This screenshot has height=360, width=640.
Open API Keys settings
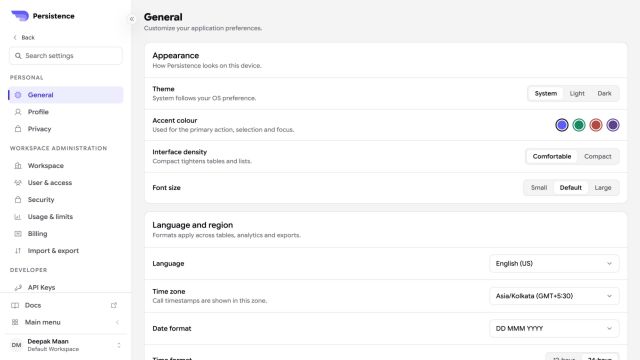click(x=66, y=287)
